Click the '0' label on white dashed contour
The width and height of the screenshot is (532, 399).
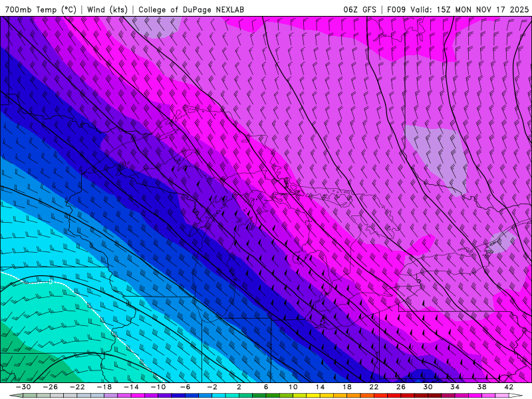coord(51,281)
